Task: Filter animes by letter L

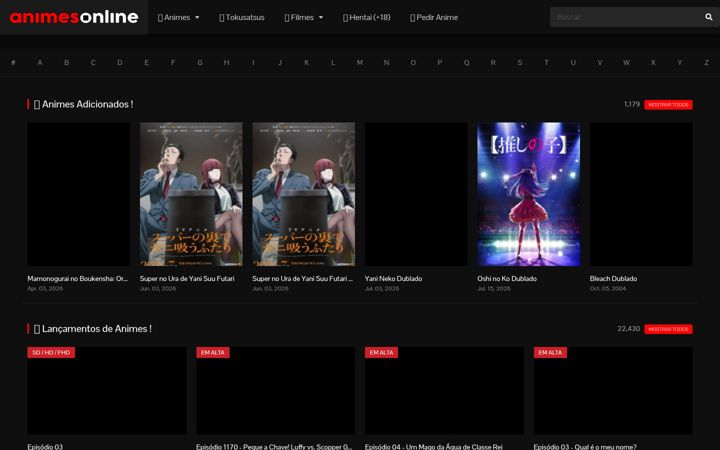Action: pyautogui.click(x=333, y=62)
